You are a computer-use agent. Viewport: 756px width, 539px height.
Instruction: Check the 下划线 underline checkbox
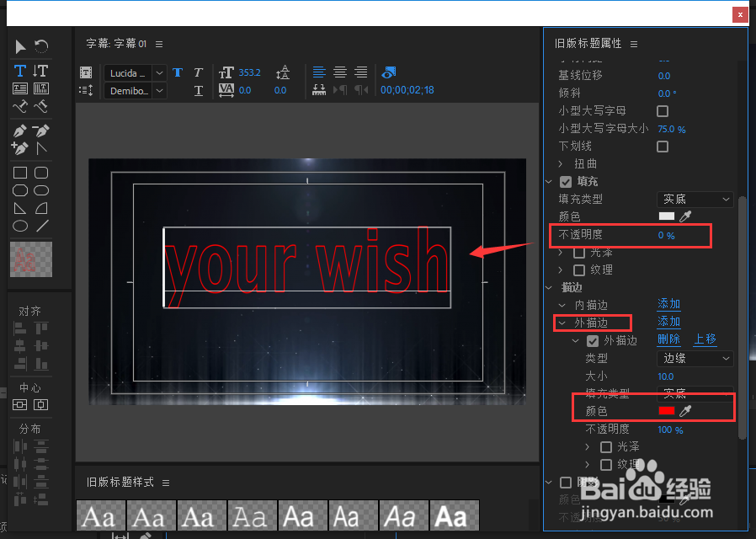pos(663,147)
